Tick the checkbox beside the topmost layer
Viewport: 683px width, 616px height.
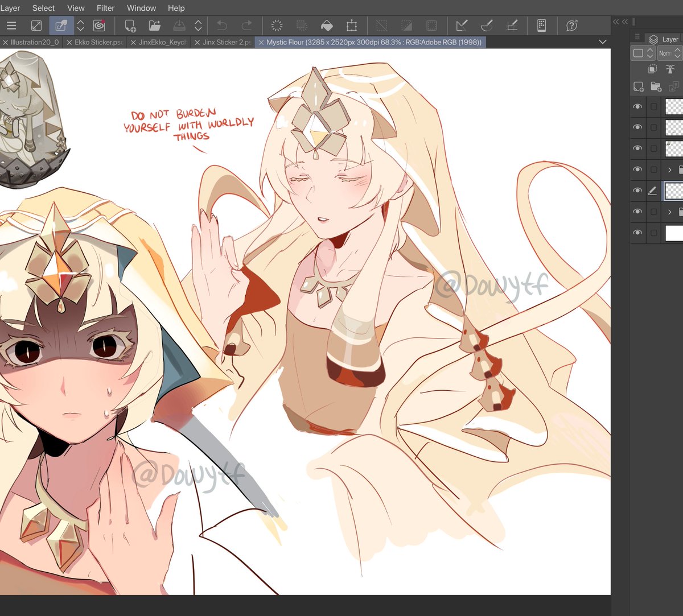click(x=653, y=106)
